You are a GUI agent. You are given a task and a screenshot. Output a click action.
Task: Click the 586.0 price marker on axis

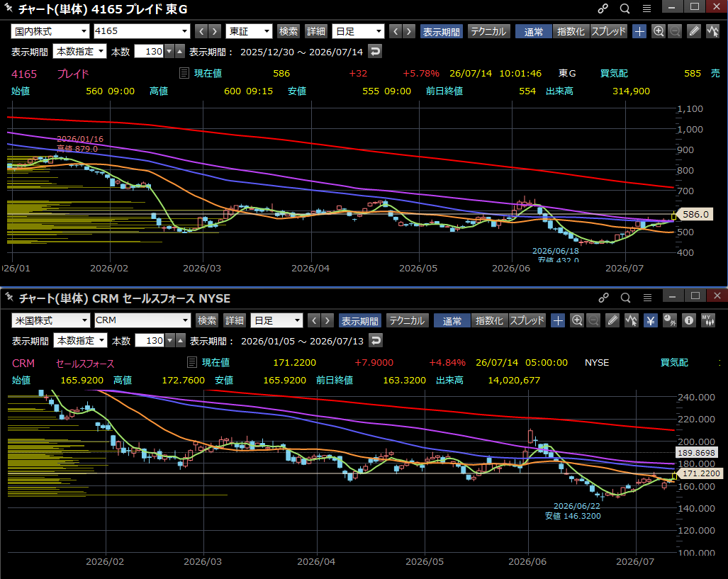695,214
